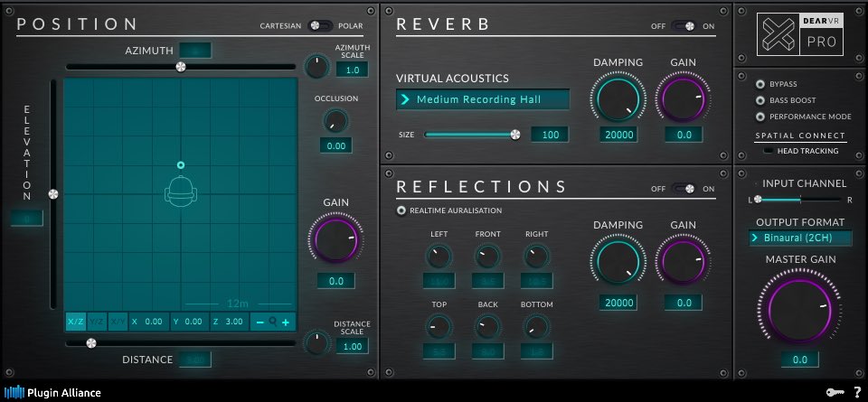Click the Y coordinate field 0.00

point(189,322)
